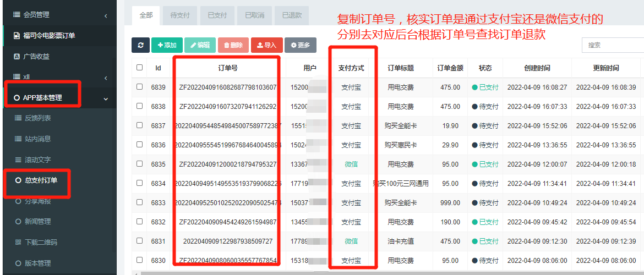Check the row with Id 6832

[x=140, y=222]
